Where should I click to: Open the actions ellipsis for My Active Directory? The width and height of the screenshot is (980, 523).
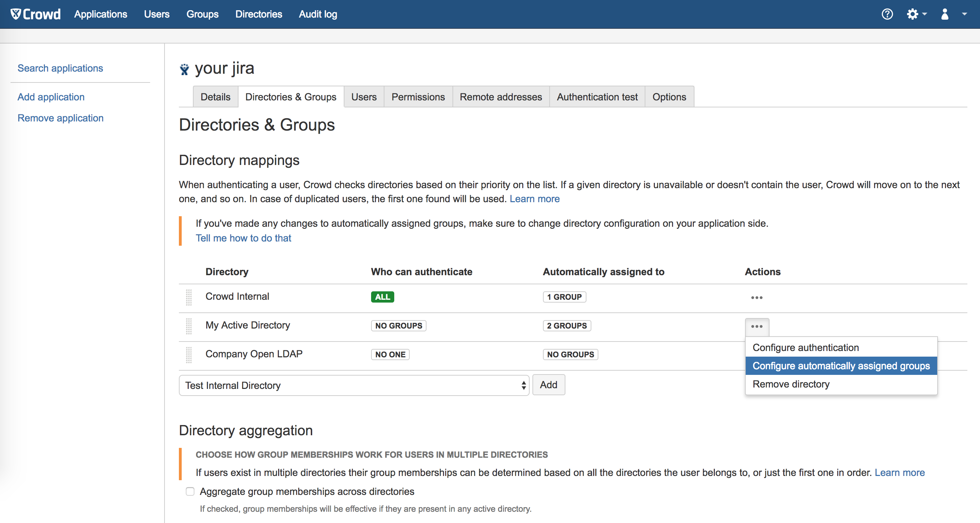757,326
